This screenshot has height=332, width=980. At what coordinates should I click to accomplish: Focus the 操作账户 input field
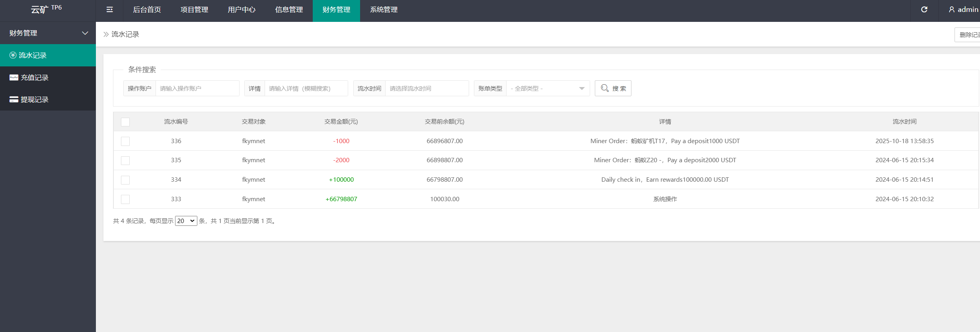[x=197, y=88]
